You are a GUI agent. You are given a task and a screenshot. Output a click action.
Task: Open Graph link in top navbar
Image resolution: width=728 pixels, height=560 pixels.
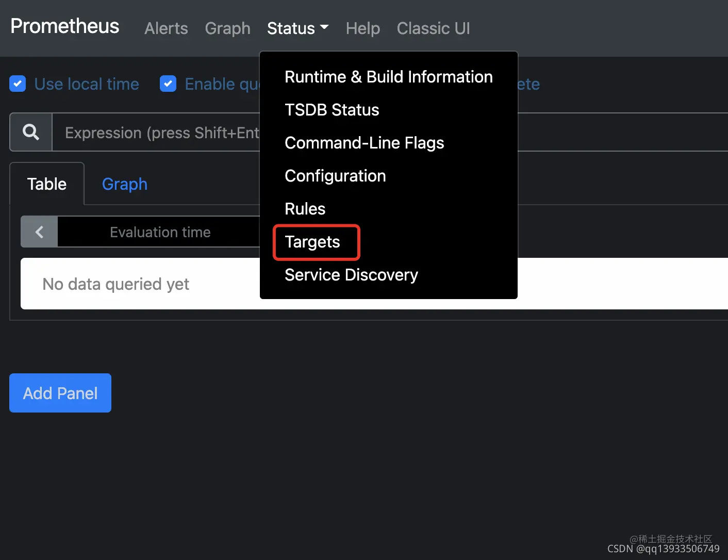click(x=227, y=28)
